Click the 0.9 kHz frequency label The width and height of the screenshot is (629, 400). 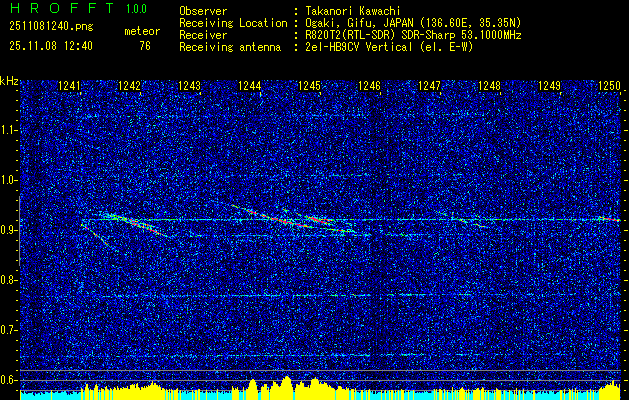click(9, 230)
